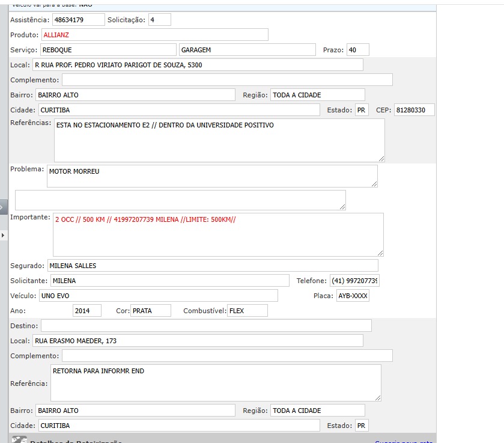This screenshot has width=504, height=443.
Task: Select the Solicitação field with value 4
Action: pyautogui.click(x=160, y=20)
